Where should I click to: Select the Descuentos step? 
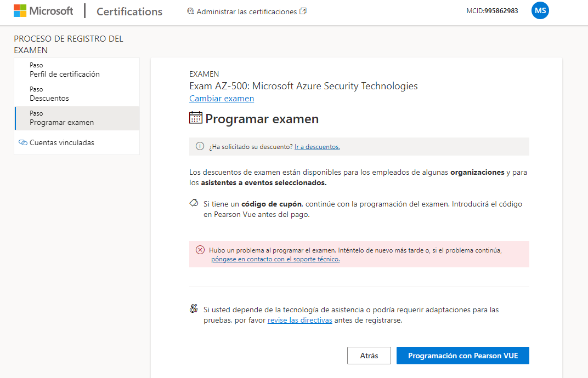pyautogui.click(x=77, y=94)
